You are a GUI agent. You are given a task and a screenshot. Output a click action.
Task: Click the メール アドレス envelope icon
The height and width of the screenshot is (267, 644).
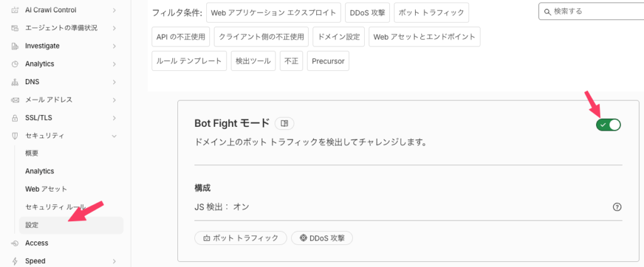click(15, 100)
